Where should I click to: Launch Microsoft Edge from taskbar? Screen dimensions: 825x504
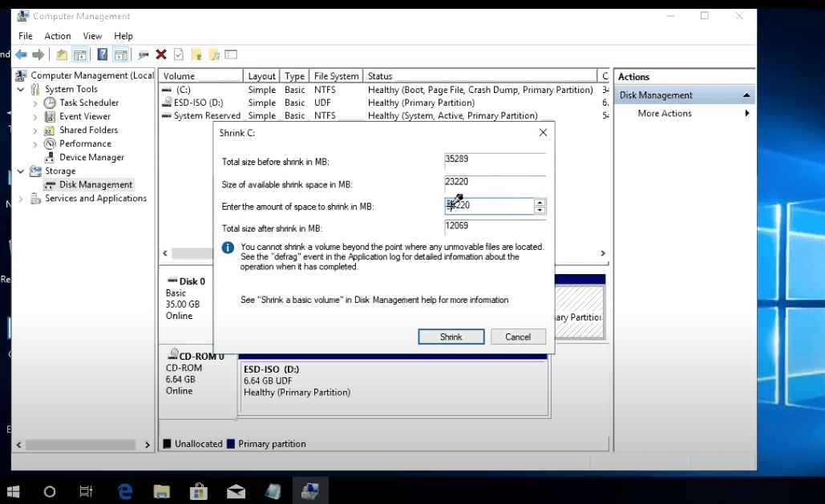(x=125, y=492)
